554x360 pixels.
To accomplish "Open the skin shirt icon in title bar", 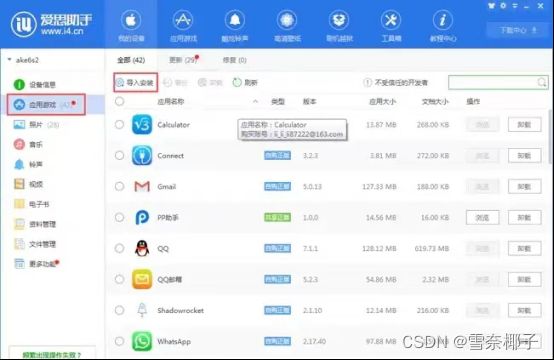I will point(491,6).
